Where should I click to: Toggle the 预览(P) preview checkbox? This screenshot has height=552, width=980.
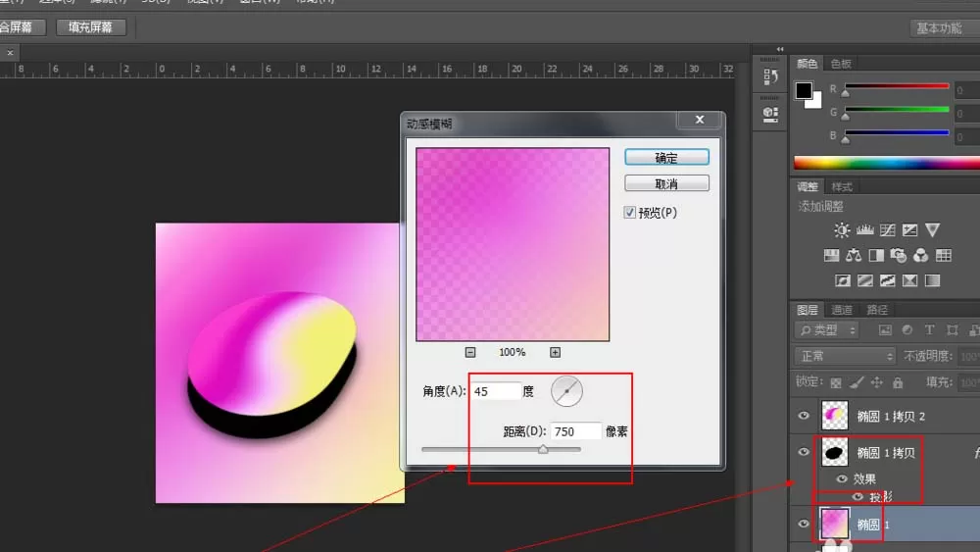coord(629,213)
